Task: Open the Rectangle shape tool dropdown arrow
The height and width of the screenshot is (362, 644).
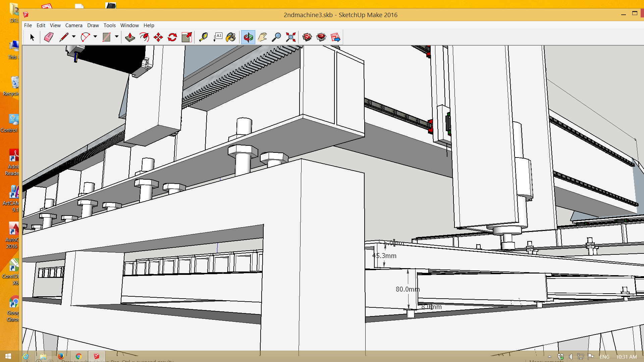Action: coord(117,37)
